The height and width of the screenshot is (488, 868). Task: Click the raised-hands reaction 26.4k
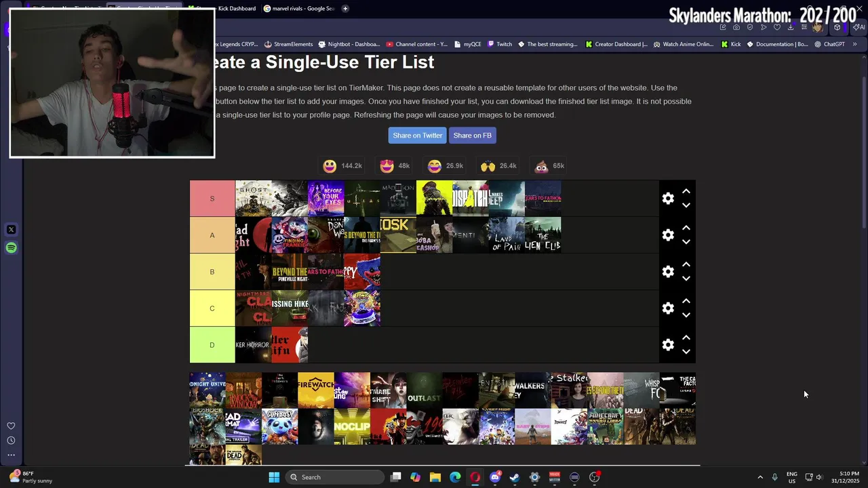(x=498, y=166)
